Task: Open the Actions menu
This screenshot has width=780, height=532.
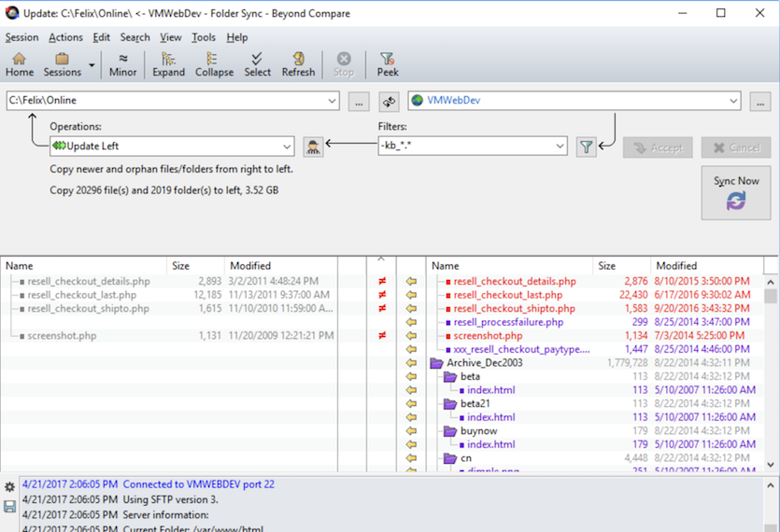Action: 65,37
